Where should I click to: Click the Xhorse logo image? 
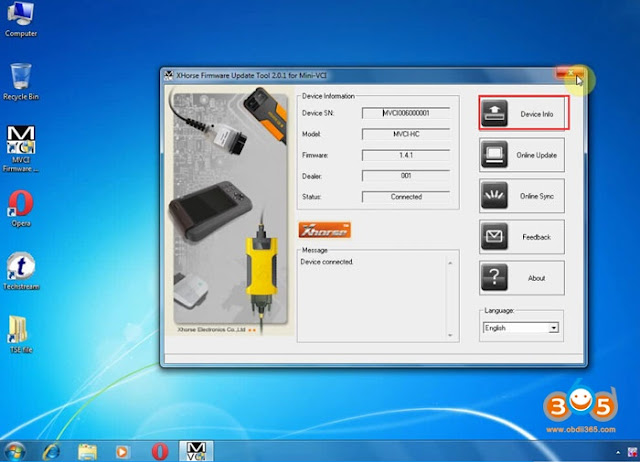tap(324, 230)
